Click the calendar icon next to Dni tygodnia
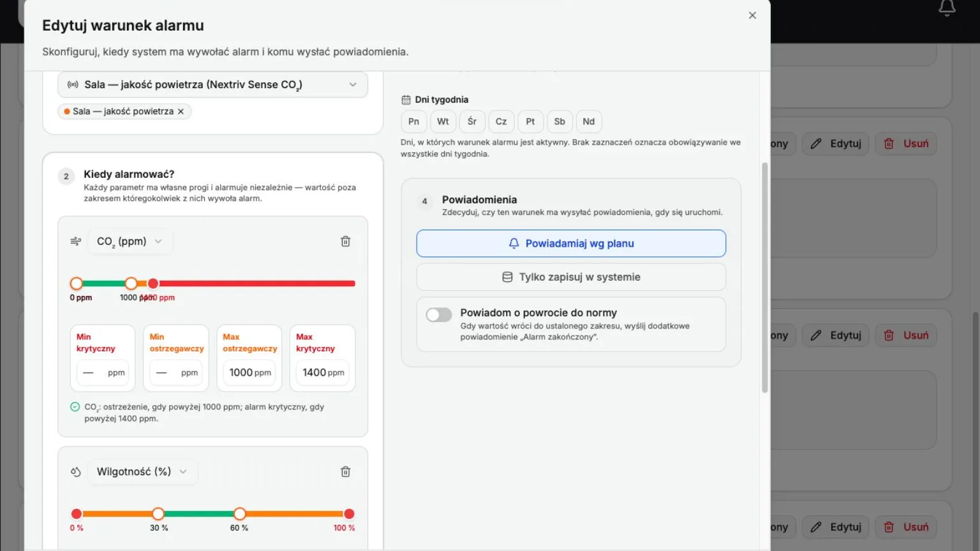This screenshot has width=980, height=551. [x=406, y=99]
